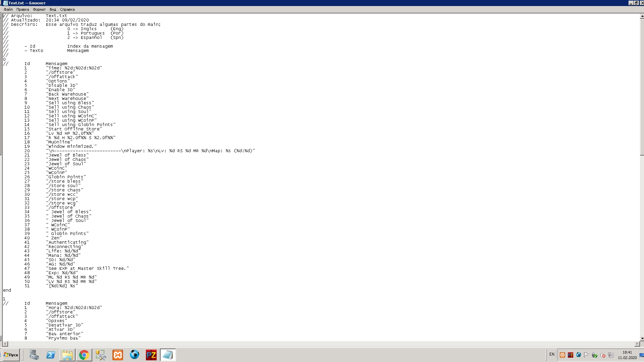Click the blue globe taskbar icon
The width and height of the screenshot is (644, 362).
coord(135,355)
